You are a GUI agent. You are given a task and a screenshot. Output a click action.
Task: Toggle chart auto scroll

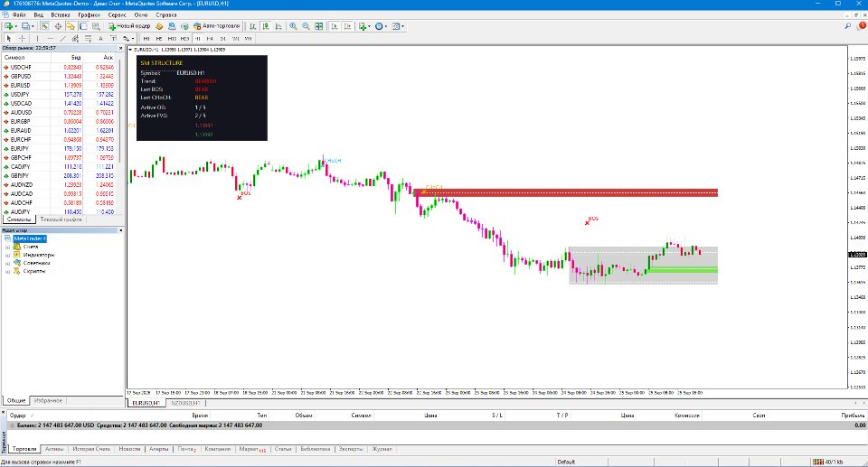point(335,26)
